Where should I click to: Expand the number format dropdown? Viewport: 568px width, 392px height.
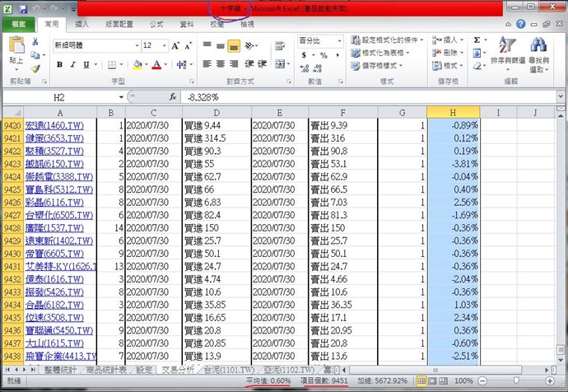click(x=340, y=40)
